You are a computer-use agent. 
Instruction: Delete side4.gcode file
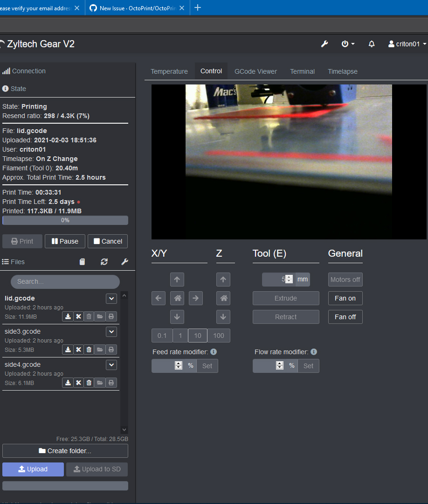pyautogui.click(x=89, y=383)
